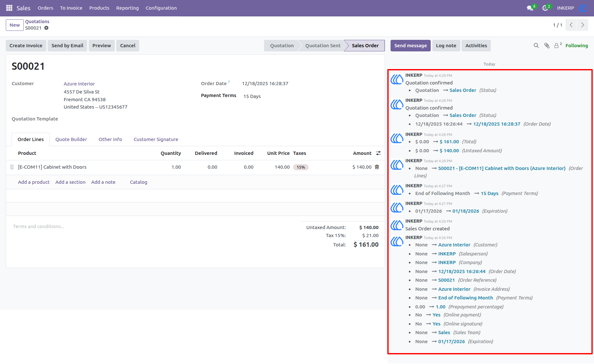Open the 15% tax tag
This screenshot has width=594, height=364.
coord(301,167)
